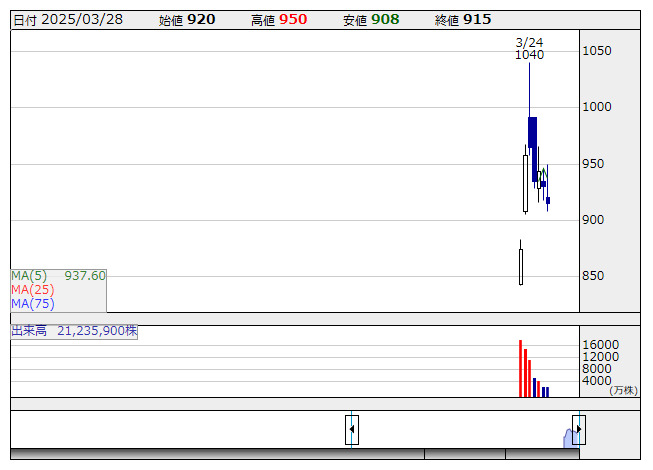Click the 出来高 21,235,900株 volume label
The width and height of the screenshot is (653, 470).
point(74,331)
